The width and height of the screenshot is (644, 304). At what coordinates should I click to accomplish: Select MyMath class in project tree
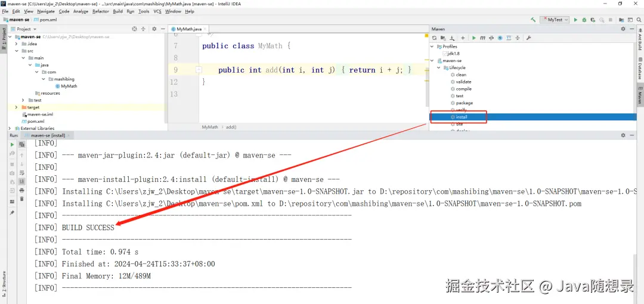pyautogui.click(x=66, y=86)
